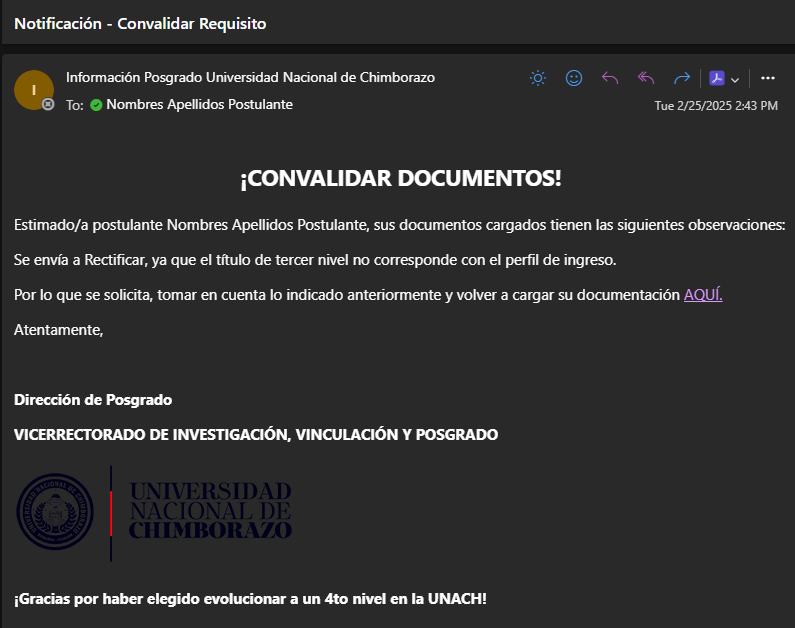Open the three-dots more actions menu

(768, 78)
